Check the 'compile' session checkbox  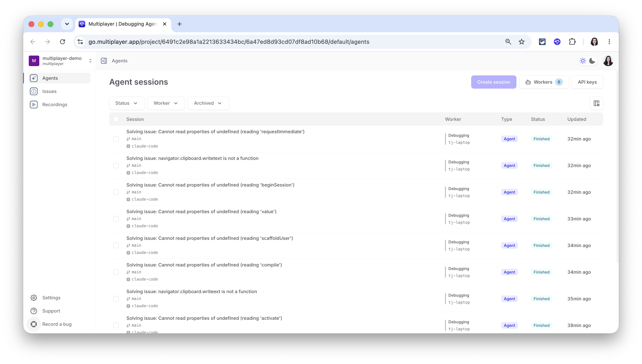tap(116, 272)
